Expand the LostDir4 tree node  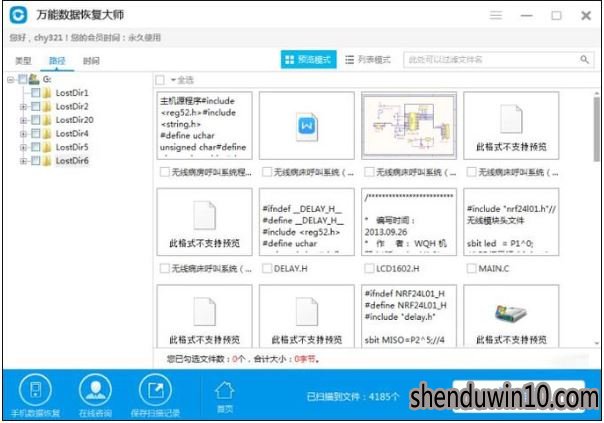coord(23,134)
